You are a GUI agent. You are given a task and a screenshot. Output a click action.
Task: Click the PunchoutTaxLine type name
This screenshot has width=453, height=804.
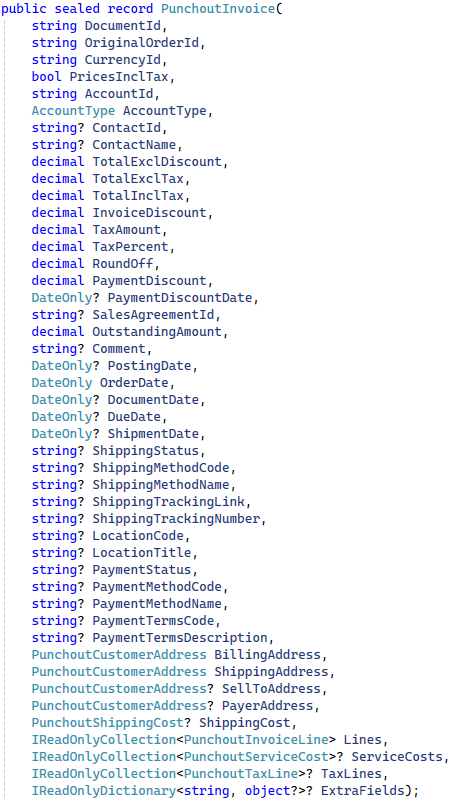tap(241, 773)
